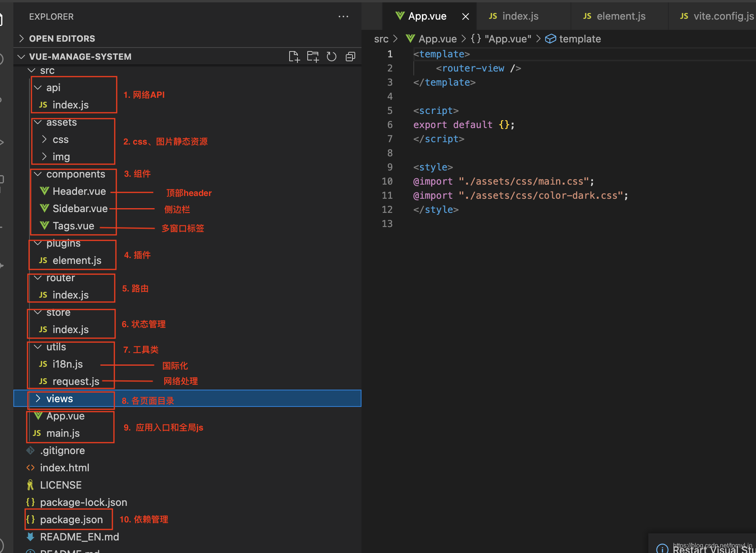Close the App.vue editor tab

466,16
